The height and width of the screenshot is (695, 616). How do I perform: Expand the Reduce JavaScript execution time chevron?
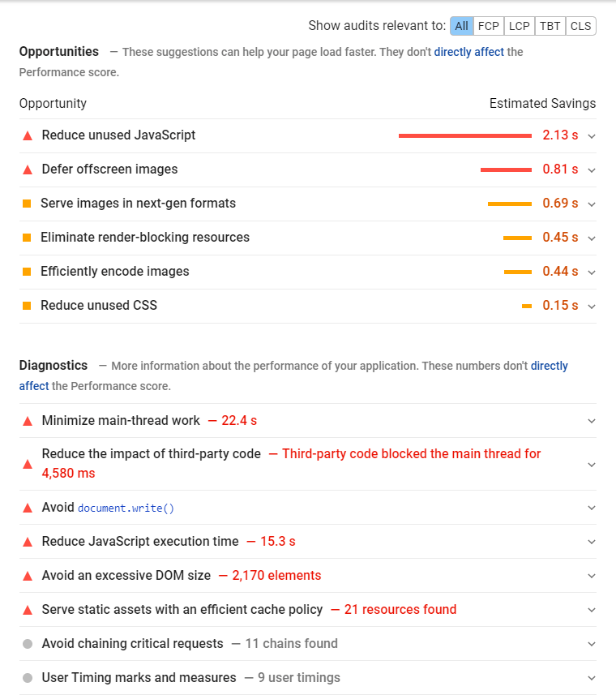click(x=592, y=542)
